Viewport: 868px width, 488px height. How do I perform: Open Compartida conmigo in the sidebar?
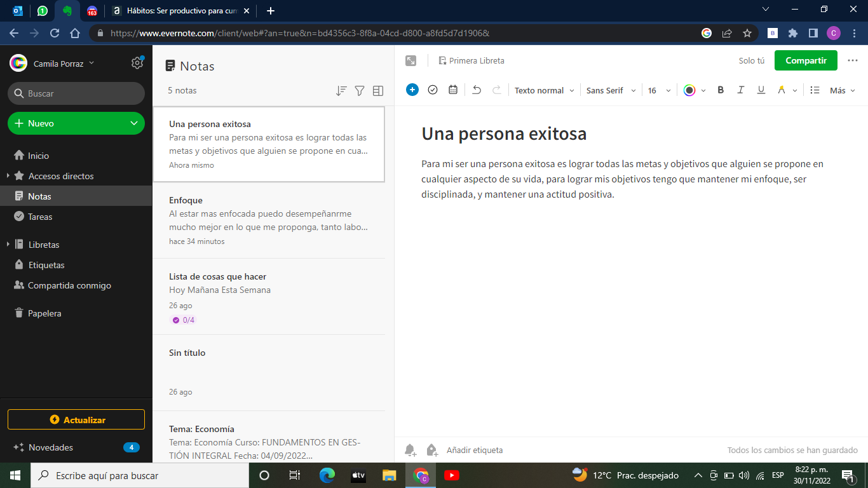coord(76,285)
